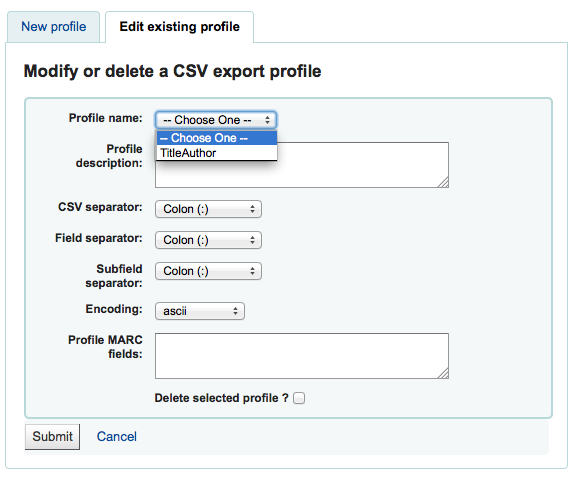Select the Edit existing profile tab
Viewport: 574px width, 478px height.
(179, 27)
